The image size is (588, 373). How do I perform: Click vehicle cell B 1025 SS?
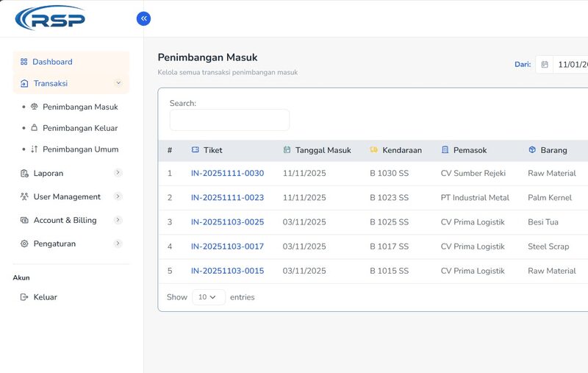(389, 222)
